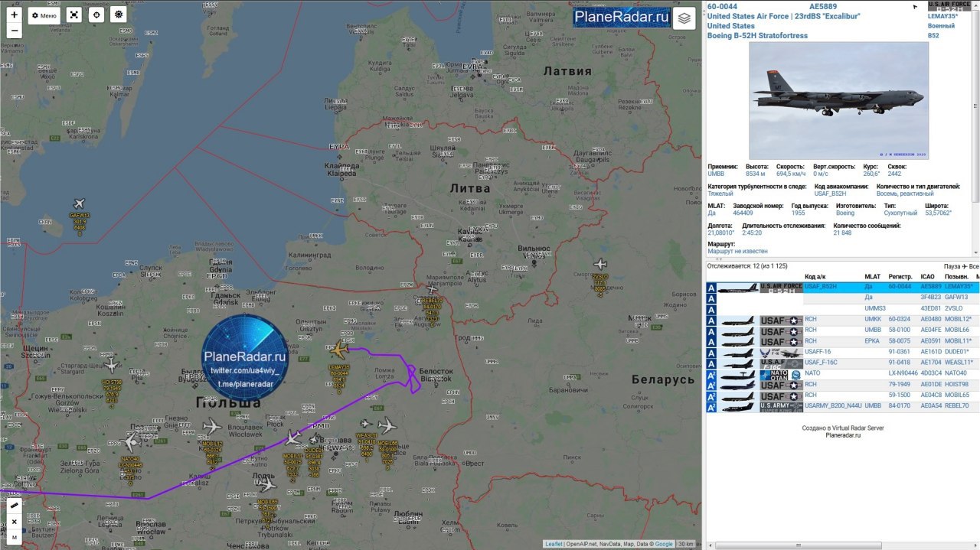The width and height of the screenshot is (980, 550).
Task: Open receiver link UMBB in details
Action: click(x=715, y=174)
